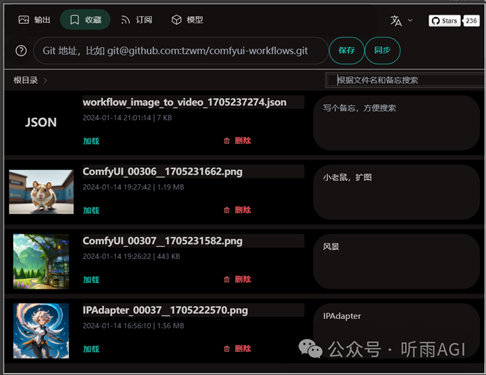Viewport: 486px width, 375px height.
Task: Load the ComfyUI_00306 png workflow
Action: [x=91, y=210]
